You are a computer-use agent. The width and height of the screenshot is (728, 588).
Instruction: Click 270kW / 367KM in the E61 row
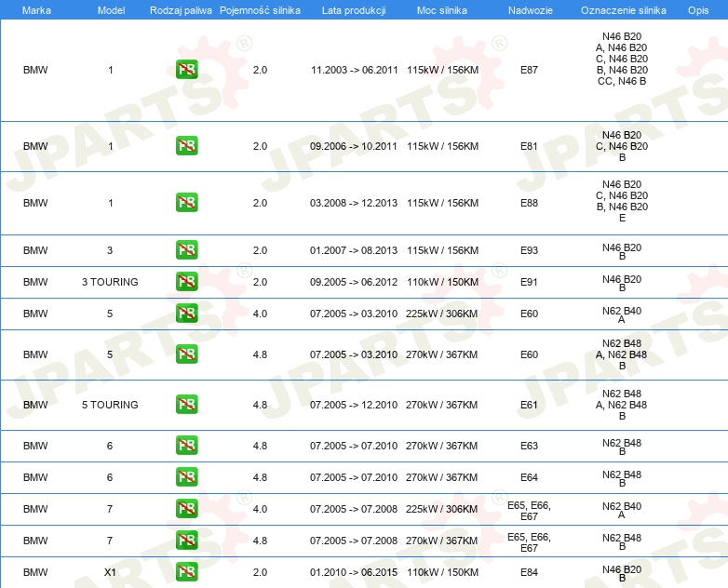tap(441, 405)
